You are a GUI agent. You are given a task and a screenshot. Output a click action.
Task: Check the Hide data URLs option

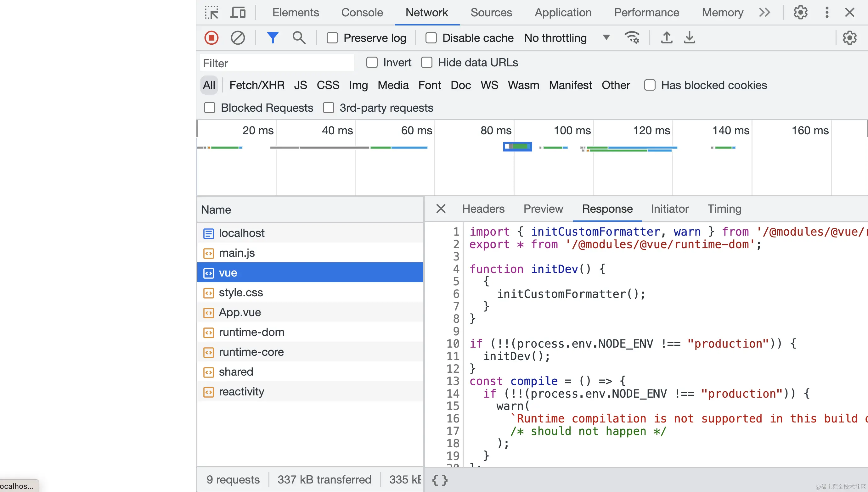click(426, 63)
